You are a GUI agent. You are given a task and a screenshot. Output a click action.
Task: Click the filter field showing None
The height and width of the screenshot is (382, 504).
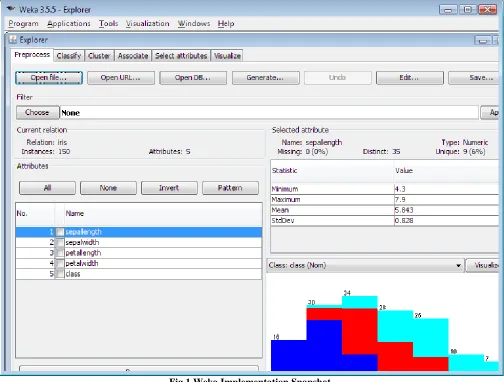coord(269,113)
